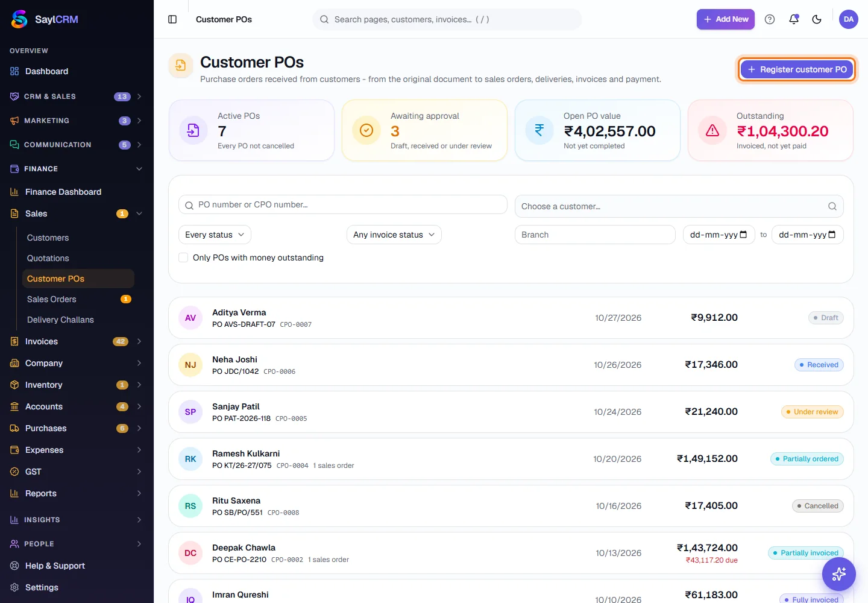Expand the CRM & Sales section
The image size is (868, 603).
pyautogui.click(x=77, y=96)
